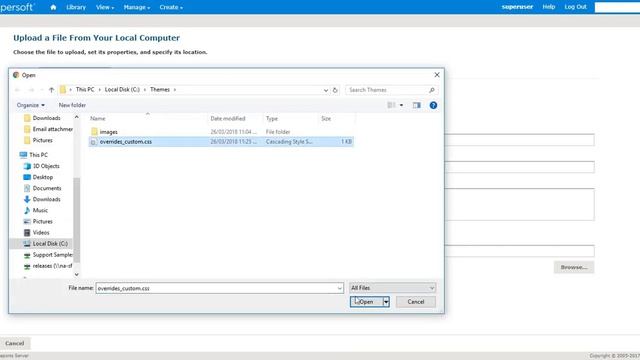Select Email attachments in navigation pane
640x360 pixels.
pyautogui.click(x=48, y=129)
